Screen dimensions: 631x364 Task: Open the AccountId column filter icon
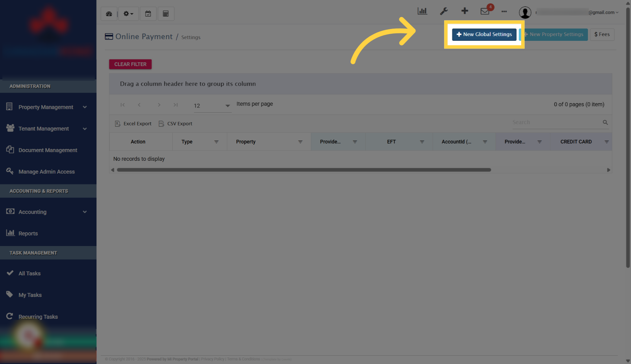point(485,142)
